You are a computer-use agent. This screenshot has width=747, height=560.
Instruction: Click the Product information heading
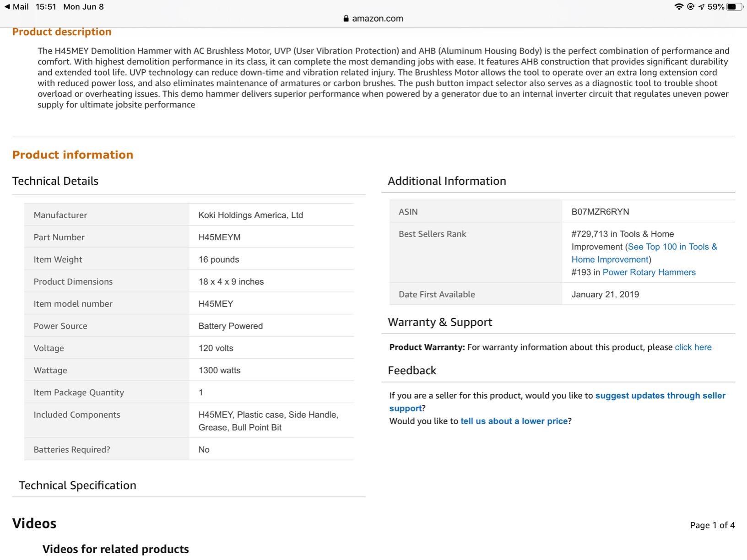(73, 155)
